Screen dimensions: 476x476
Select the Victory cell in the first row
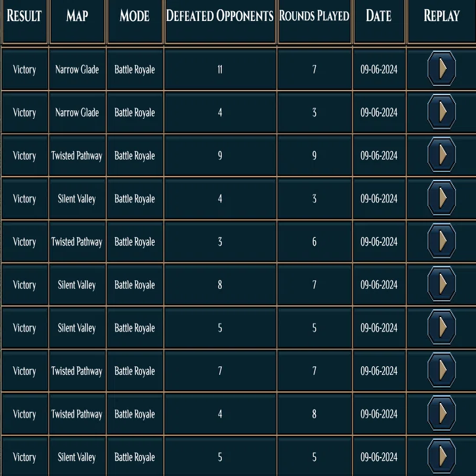tap(24, 69)
